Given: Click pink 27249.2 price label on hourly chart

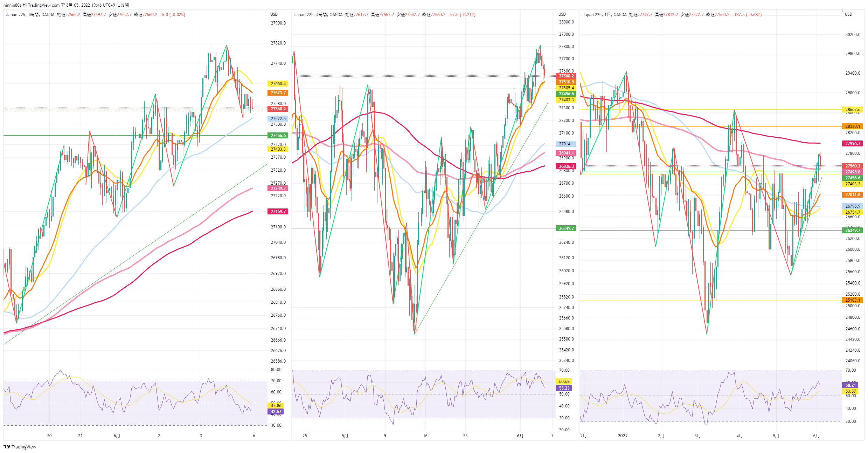Looking at the screenshot, I should click(x=278, y=188).
